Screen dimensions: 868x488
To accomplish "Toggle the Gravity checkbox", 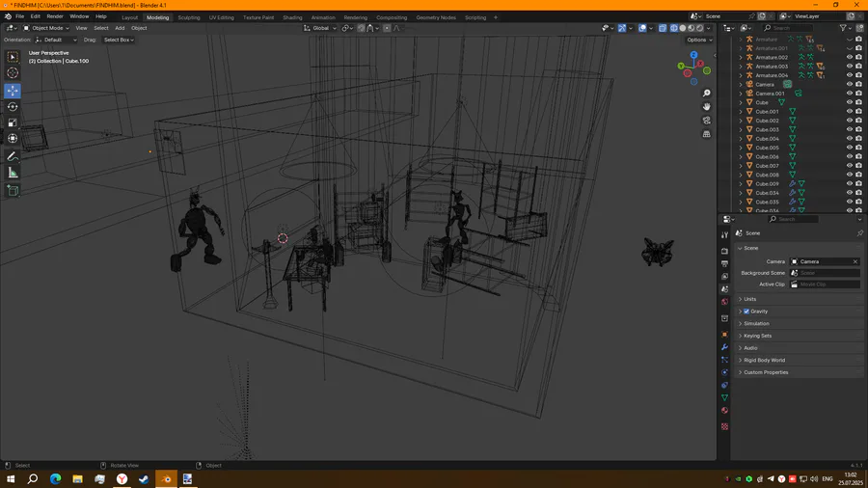I will pos(746,312).
